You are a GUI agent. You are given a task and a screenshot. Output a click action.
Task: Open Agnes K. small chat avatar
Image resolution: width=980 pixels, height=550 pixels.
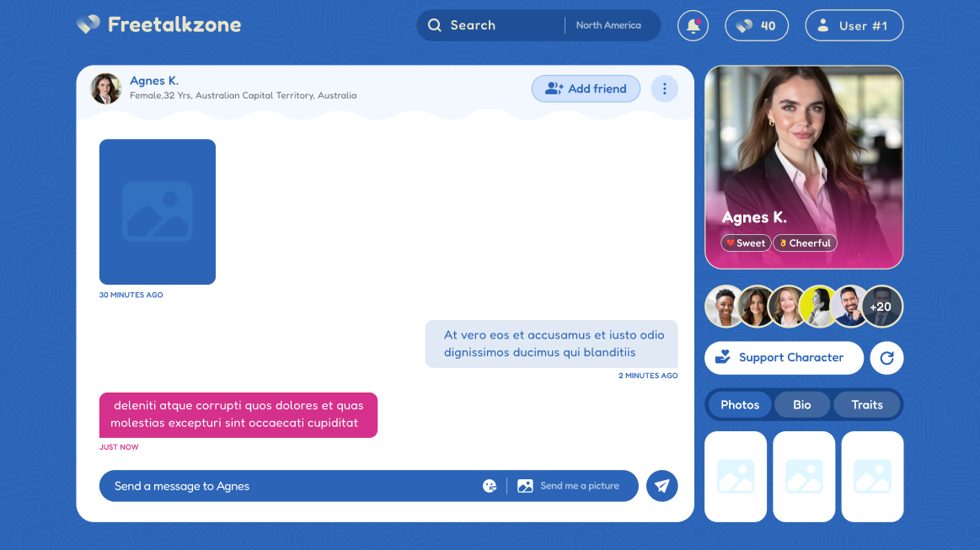pyautogui.click(x=106, y=88)
